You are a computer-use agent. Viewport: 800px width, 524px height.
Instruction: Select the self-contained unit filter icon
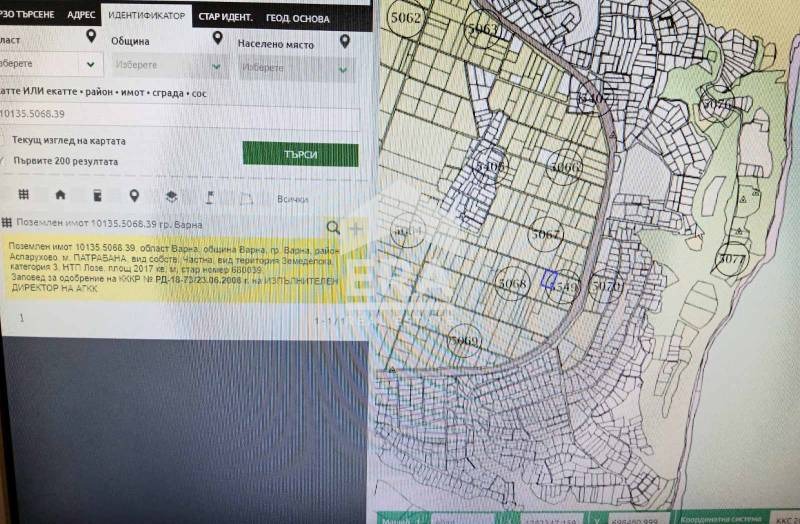pos(97,195)
